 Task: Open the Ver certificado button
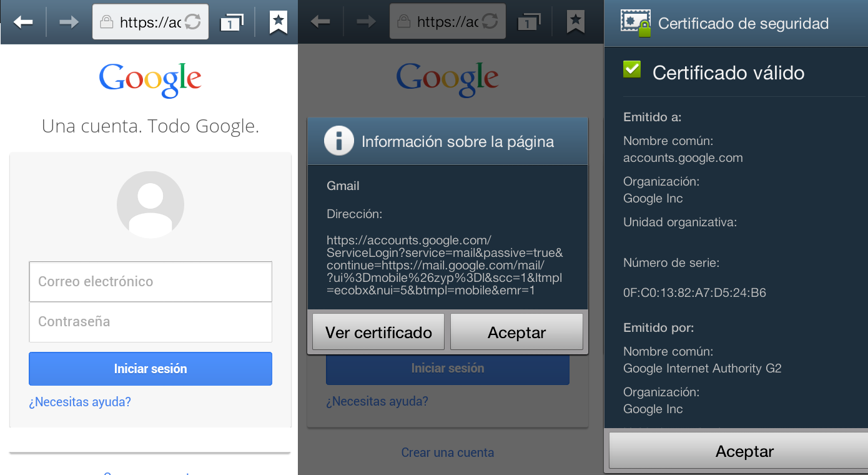[378, 332]
